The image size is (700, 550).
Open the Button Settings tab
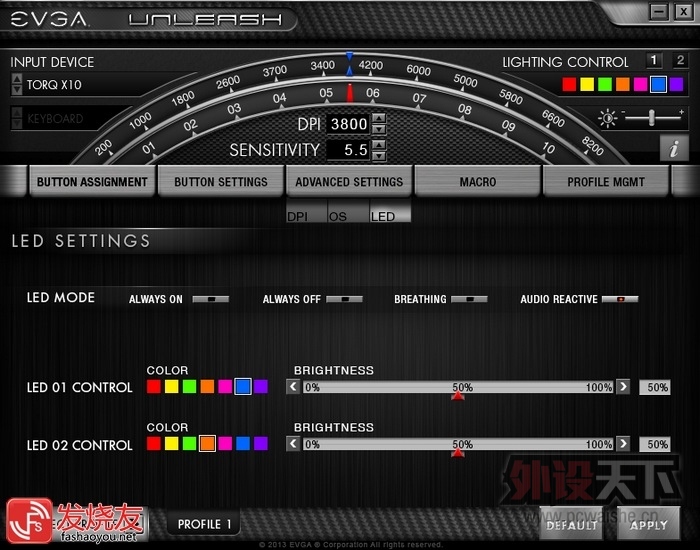(221, 181)
